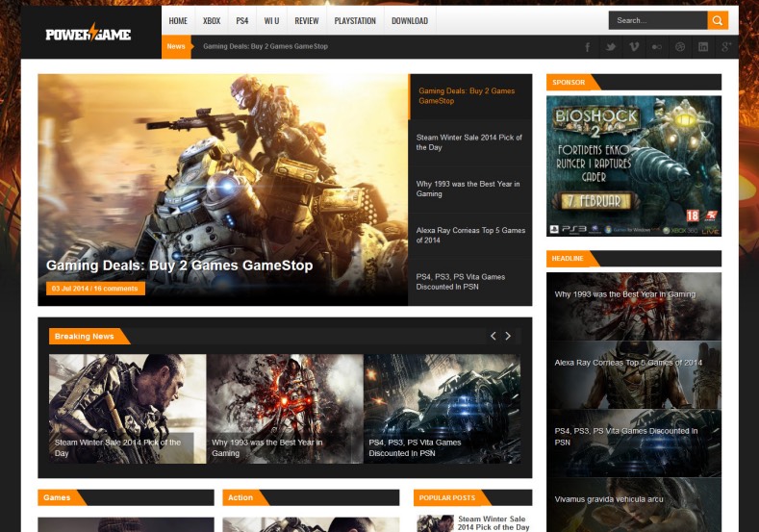The width and height of the screenshot is (759, 532).
Task: Click the PowerGame site logo
Action: click(89, 33)
